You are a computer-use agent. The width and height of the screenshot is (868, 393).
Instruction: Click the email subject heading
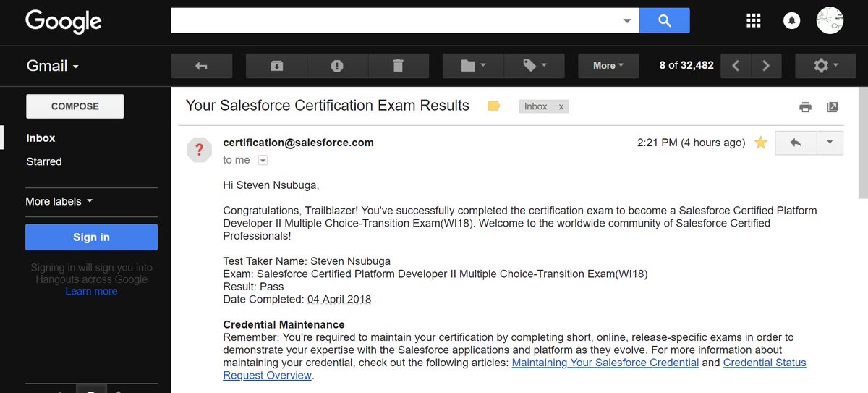point(328,106)
